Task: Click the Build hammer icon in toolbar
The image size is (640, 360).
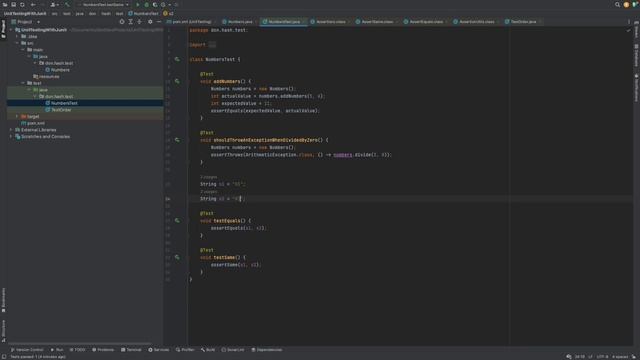Action: (67, 4)
